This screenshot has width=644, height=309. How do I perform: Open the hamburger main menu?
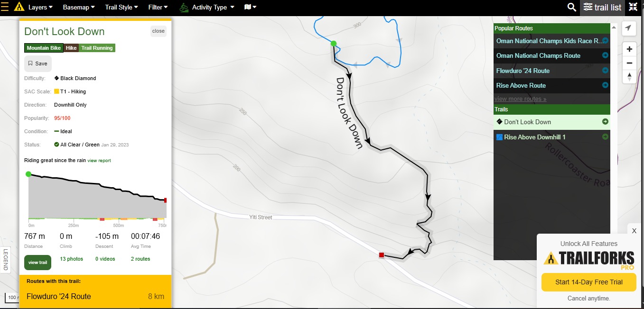[x=5, y=7]
